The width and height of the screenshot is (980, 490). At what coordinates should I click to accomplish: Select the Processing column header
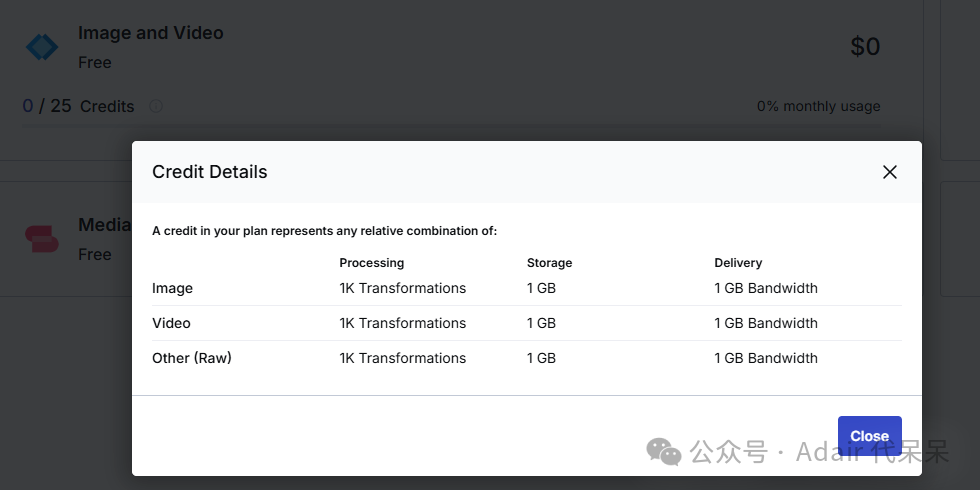pos(372,263)
